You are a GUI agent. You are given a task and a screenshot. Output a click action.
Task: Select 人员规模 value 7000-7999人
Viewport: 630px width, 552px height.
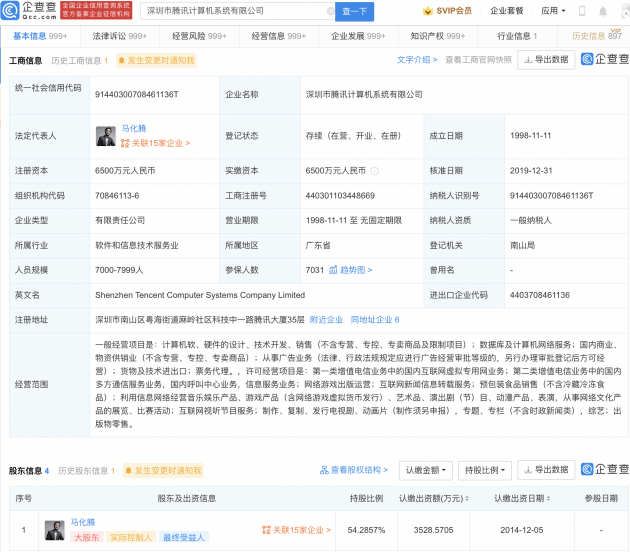coord(119,270)
